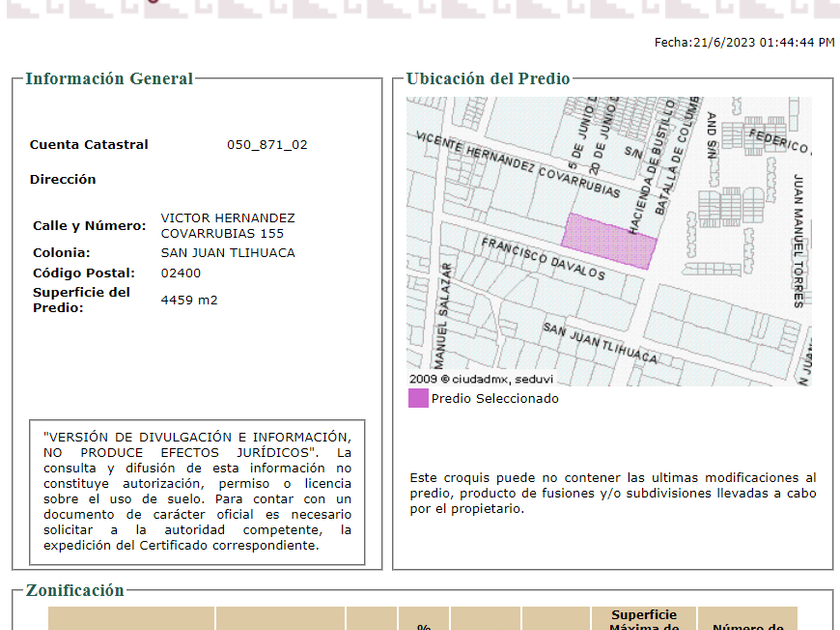Click the postal code value 02400

181,273
